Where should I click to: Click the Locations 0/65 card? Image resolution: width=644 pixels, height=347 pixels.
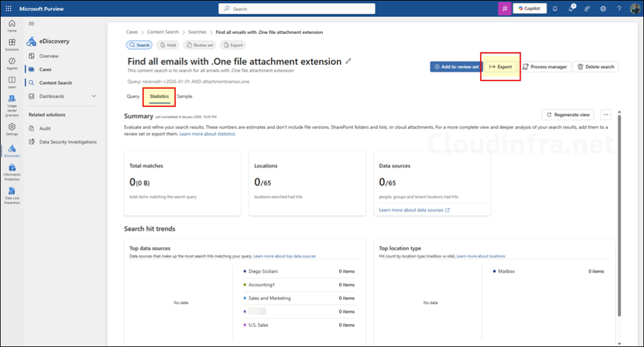click(307, 183)
